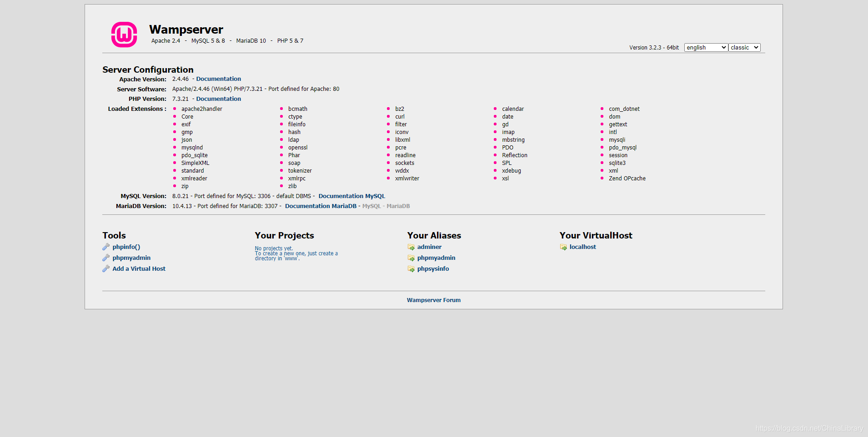Click the 'com_dotnet' extension entry
This screenshot has height=437, width=868.
tap(624, 109)
